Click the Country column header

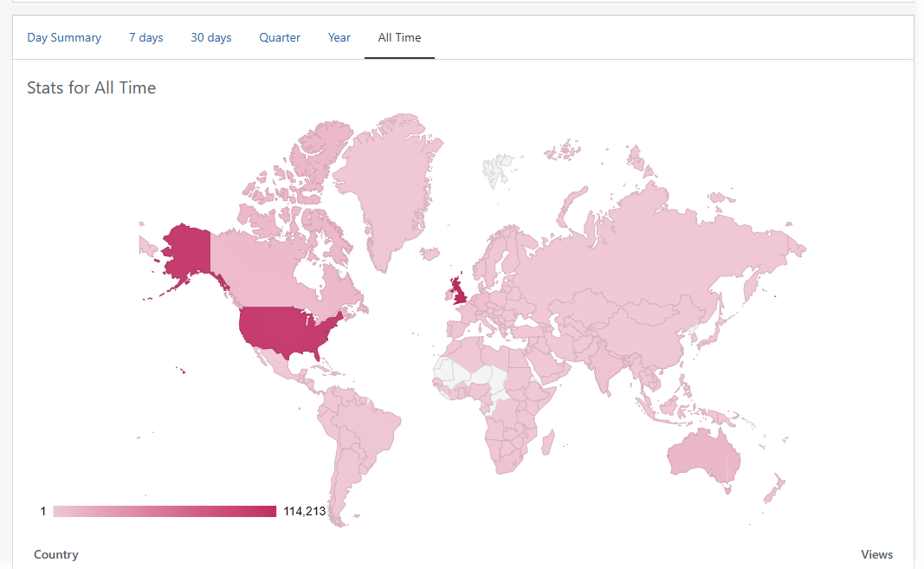click(55, 554)
